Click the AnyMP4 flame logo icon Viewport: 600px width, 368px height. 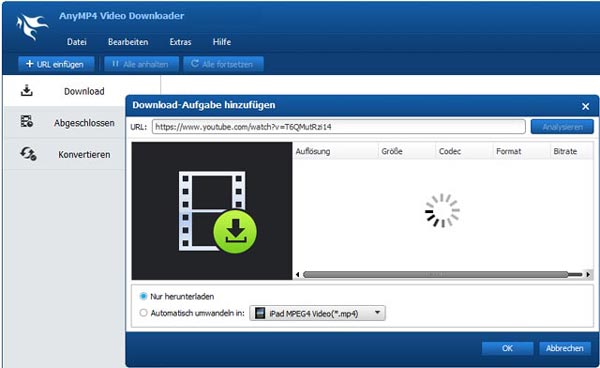32,26
